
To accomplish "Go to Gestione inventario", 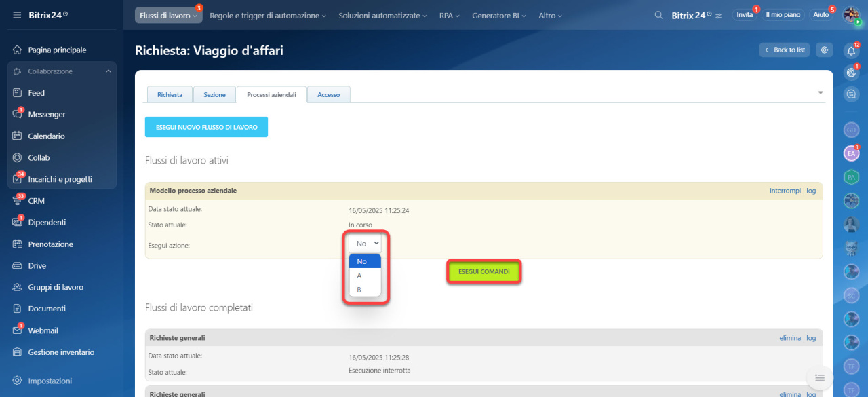I will click(62, 352).
